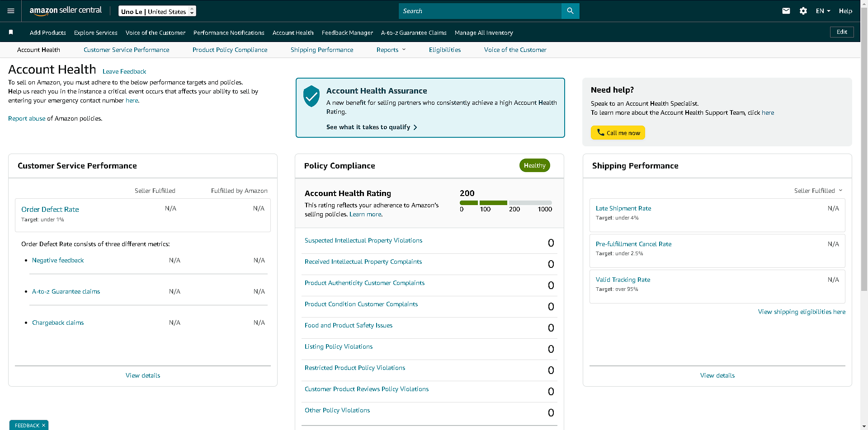Click the Edit favorites bar button
The height and width of the screenshot is (430, 868).
point(842,32)
